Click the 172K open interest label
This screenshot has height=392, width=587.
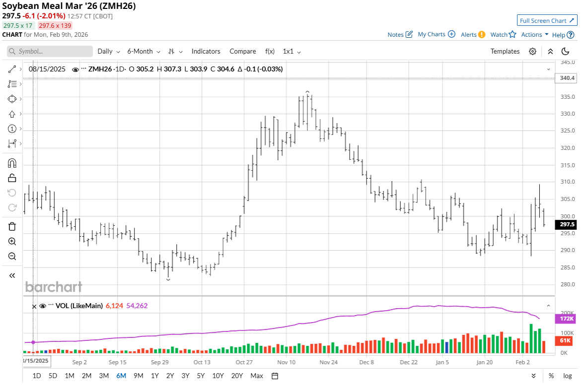566,319
